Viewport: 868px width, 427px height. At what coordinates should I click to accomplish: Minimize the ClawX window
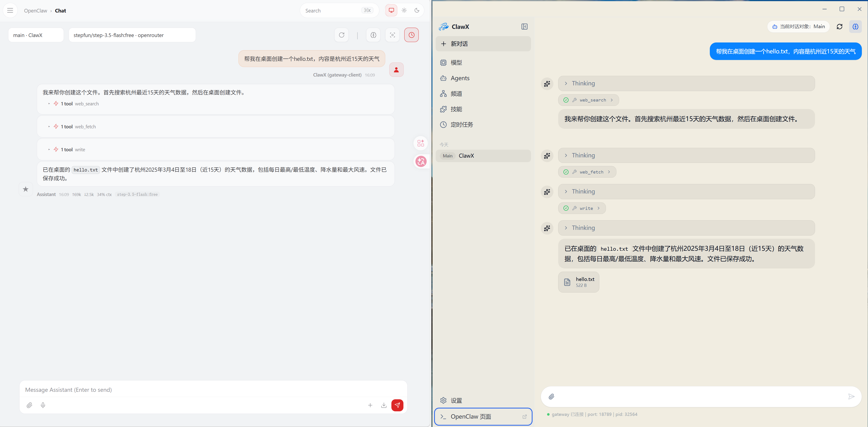[824, 9]
